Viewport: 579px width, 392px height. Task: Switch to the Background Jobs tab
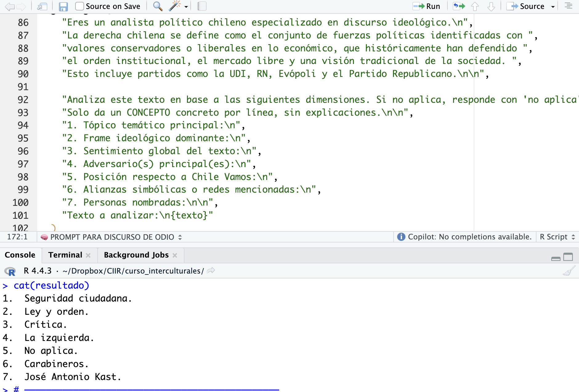coord(136,255)
